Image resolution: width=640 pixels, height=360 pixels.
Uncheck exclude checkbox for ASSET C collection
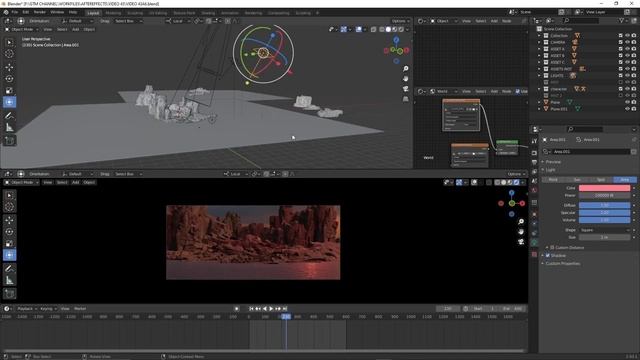(x=620, y=62)
